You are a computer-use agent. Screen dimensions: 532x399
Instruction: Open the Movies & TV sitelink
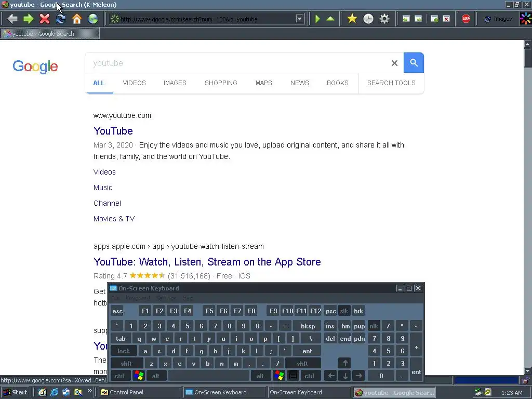114,219
